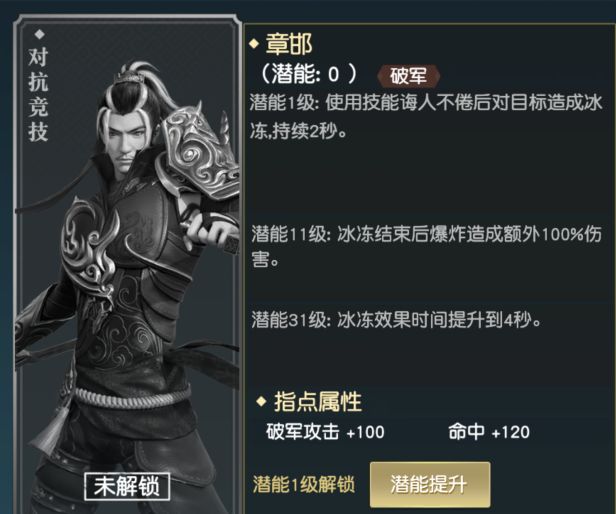
Task: Open the 对抗竞技 vertical tab
Action: click(x=38, y=94)
